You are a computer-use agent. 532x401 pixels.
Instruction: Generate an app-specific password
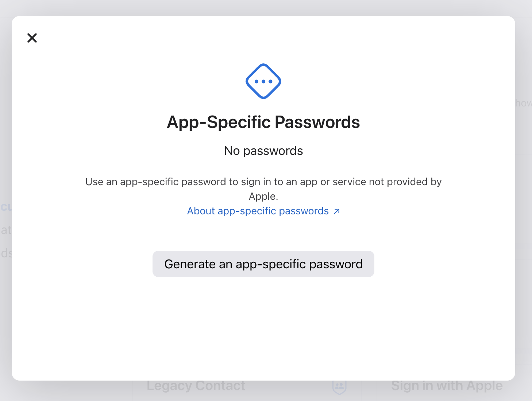(x=263, y=264)
